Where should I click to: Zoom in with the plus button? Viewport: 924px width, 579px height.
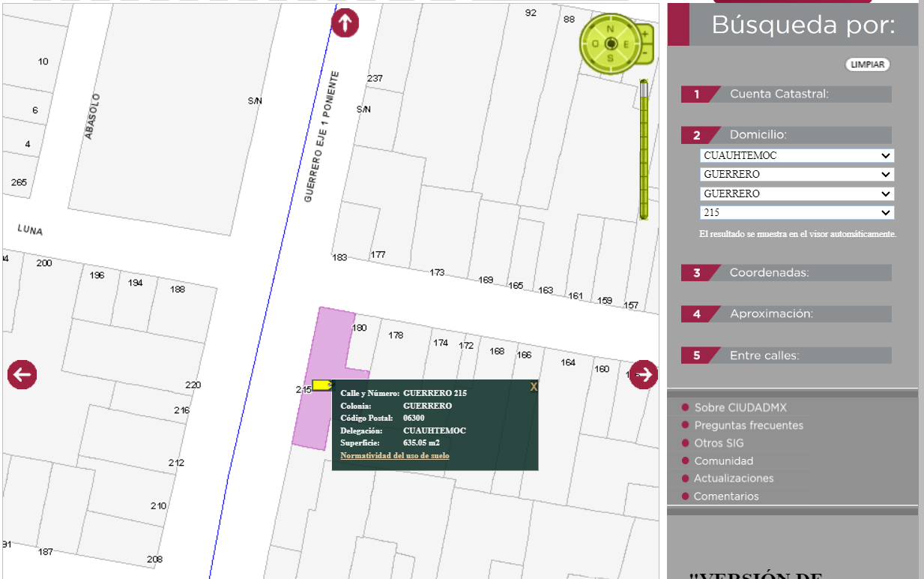point(644,34)
